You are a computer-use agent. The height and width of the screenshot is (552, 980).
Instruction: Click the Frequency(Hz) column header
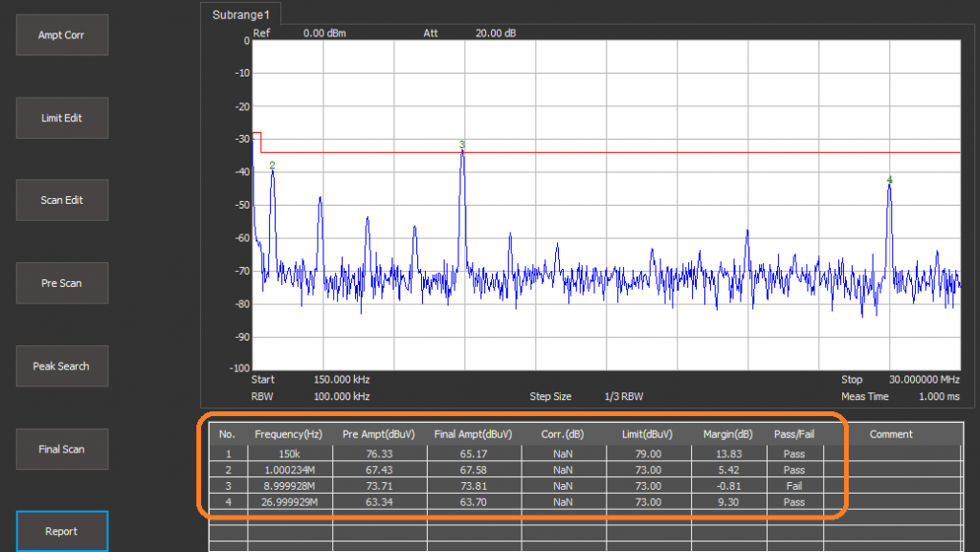[287, 434]
